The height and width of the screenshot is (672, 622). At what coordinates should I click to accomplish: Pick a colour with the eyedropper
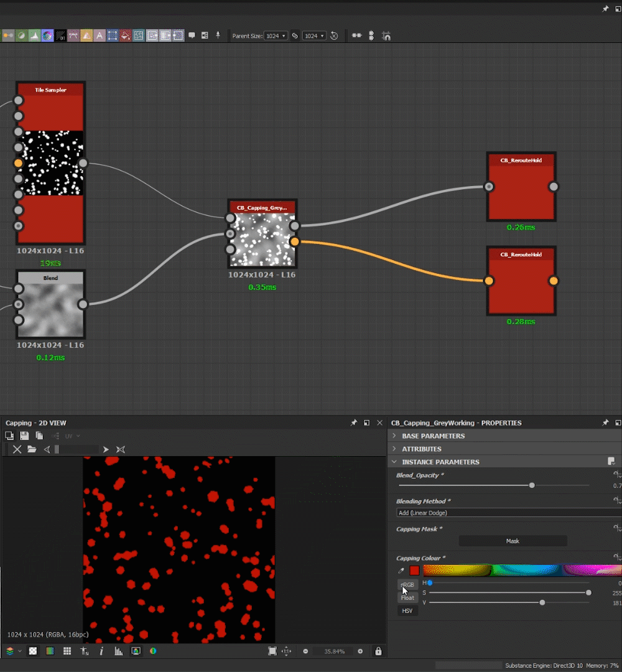pyautogui.click(x=401, y=571)
